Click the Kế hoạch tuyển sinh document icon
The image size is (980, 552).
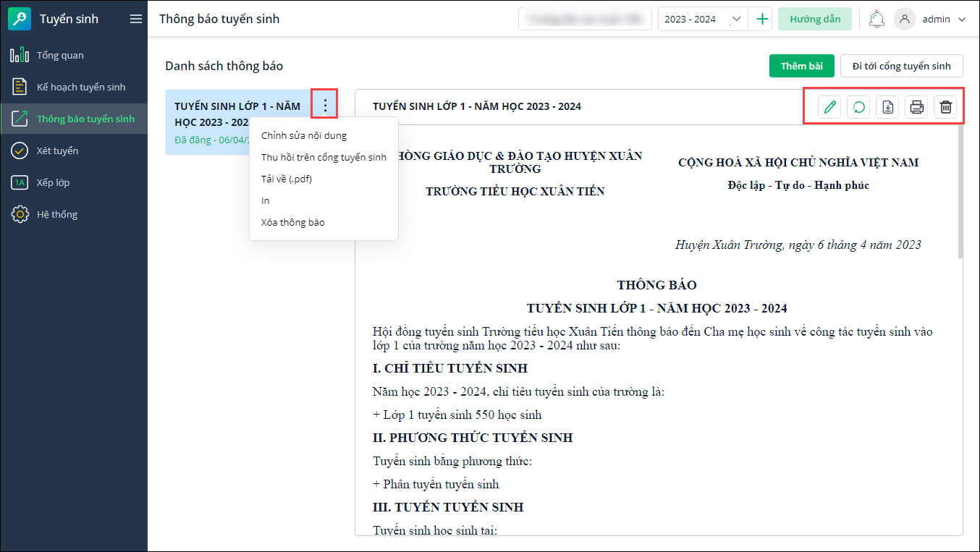20,87
